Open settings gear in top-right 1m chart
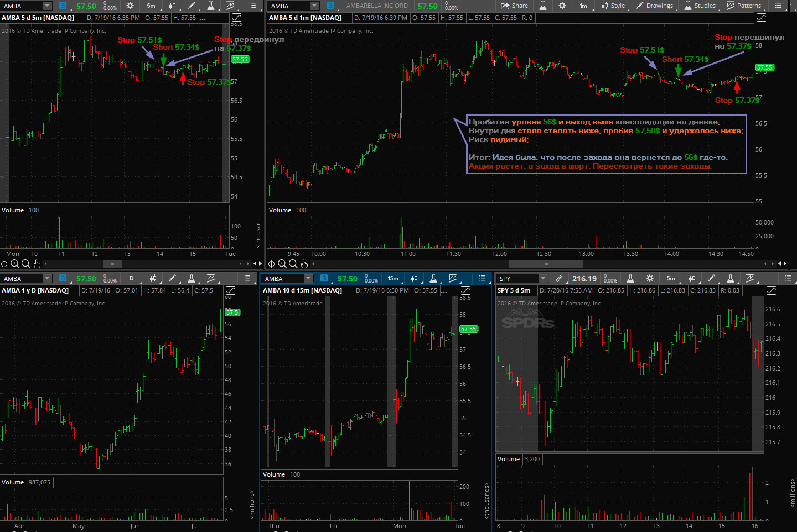 pyautogui.click(x=562, y=6)
